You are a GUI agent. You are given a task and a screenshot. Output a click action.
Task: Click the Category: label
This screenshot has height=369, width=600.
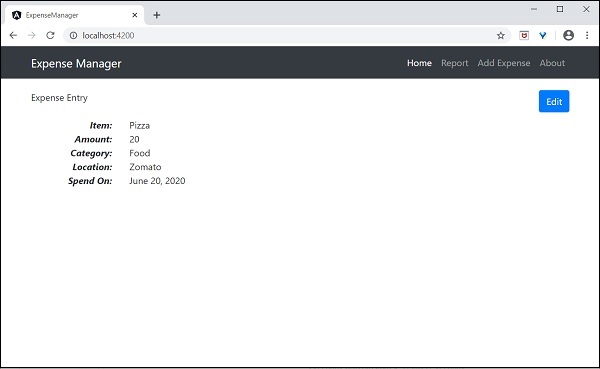coord(91,153)
